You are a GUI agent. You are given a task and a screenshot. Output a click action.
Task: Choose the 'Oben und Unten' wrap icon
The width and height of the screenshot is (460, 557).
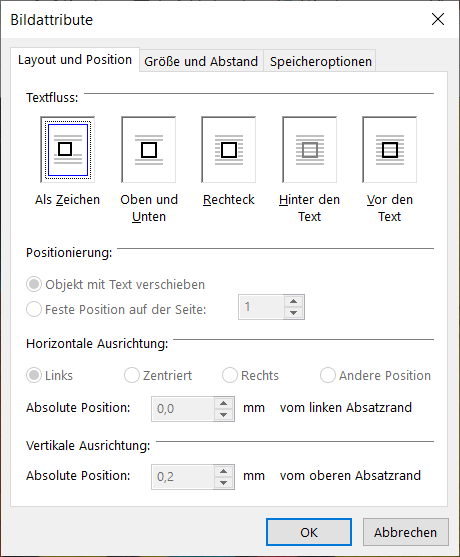tap(148, 150)
